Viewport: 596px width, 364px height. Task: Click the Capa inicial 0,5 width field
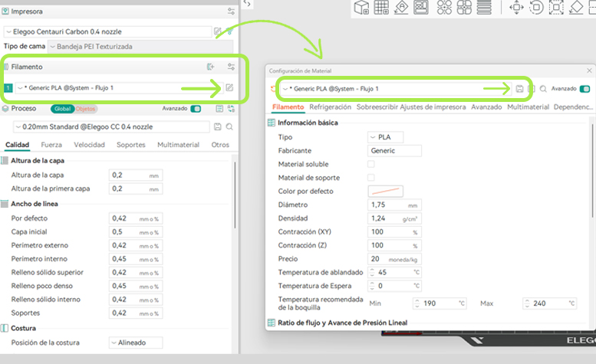[x=136, y=232]
